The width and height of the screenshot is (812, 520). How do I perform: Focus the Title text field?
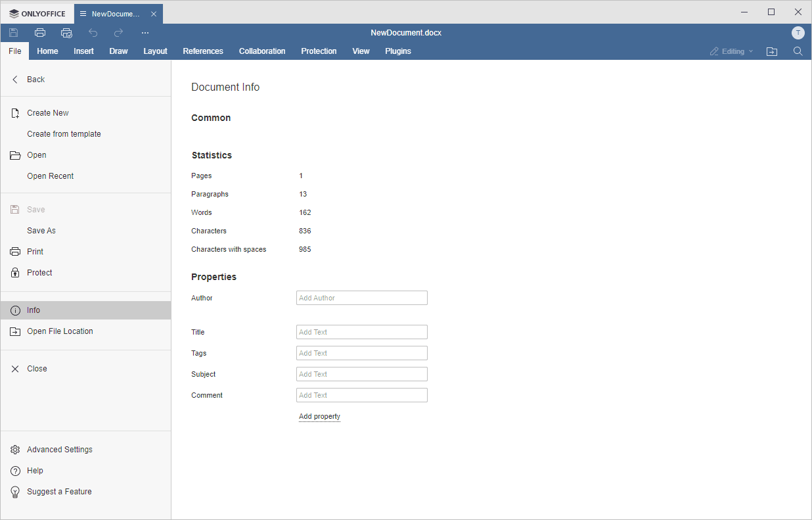(361, 332)
